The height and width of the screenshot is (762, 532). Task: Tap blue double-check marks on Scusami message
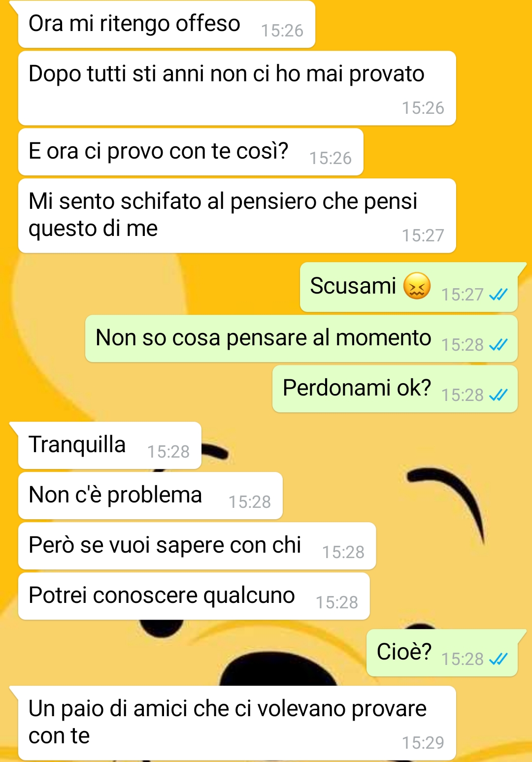pyautogui.click(x=498, y=295)
